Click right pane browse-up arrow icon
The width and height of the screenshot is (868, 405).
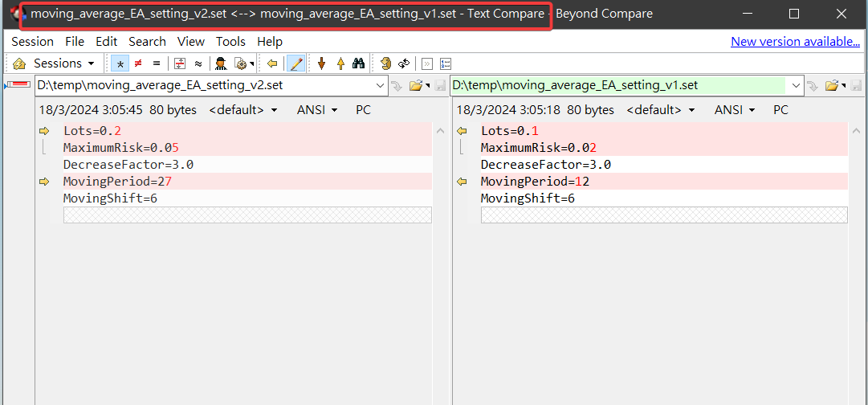[813, 85]
